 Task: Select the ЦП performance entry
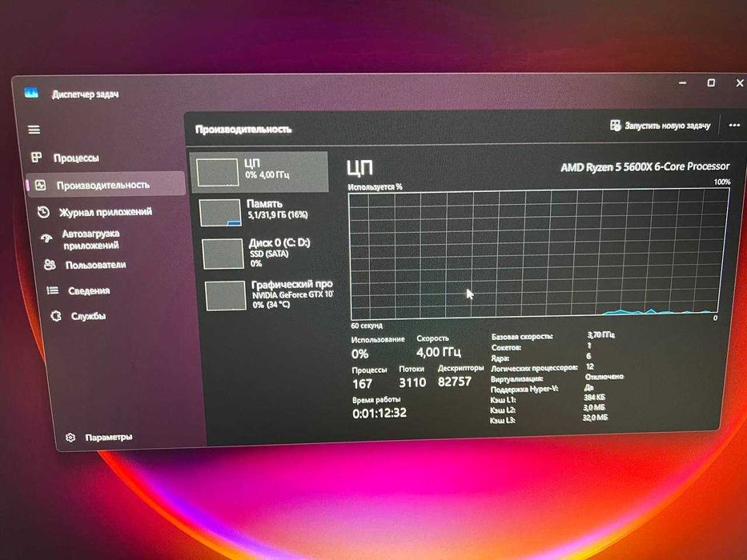[x=259, y=172]
